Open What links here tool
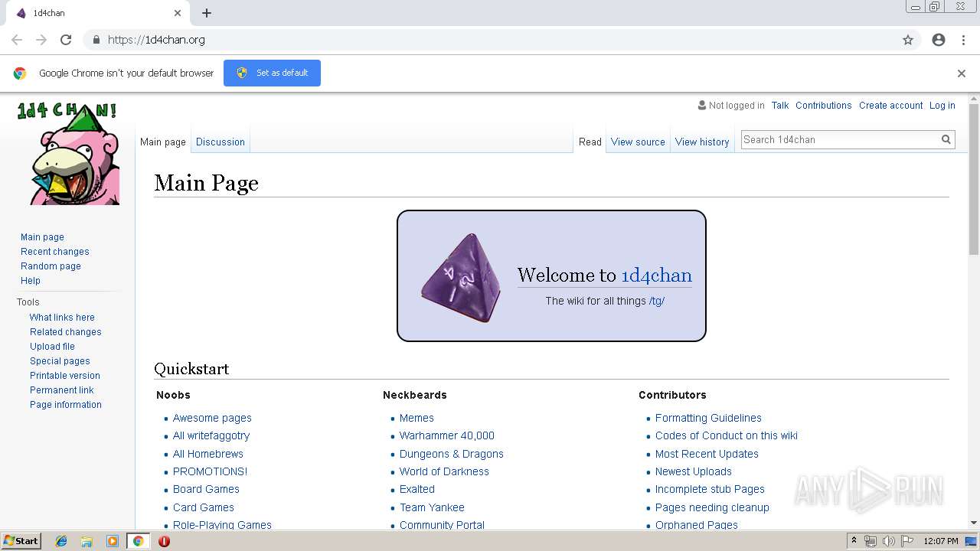The height and width of the screenshot is (551, 980). [x=62, y=318]
